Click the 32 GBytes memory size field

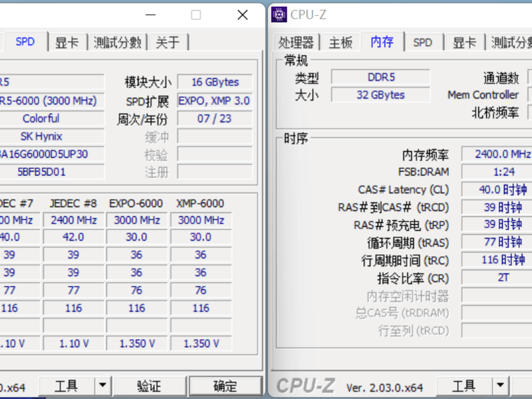380,94
